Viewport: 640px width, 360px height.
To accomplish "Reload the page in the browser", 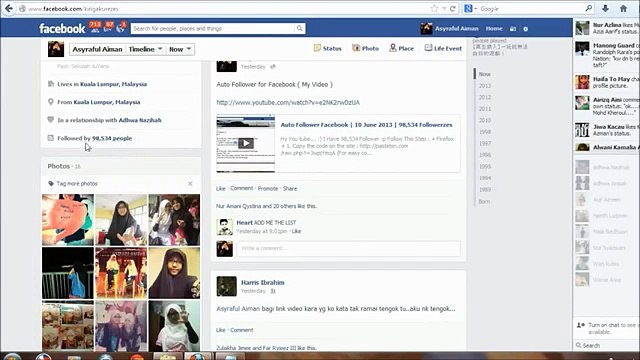I will pos(452,8).
